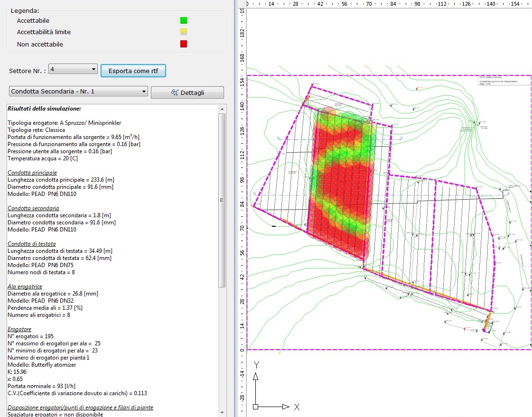The width and height of the screenshot is (532, 417).
Task: Click the horizontal ruler above the drawing
Action: [380, 4]
